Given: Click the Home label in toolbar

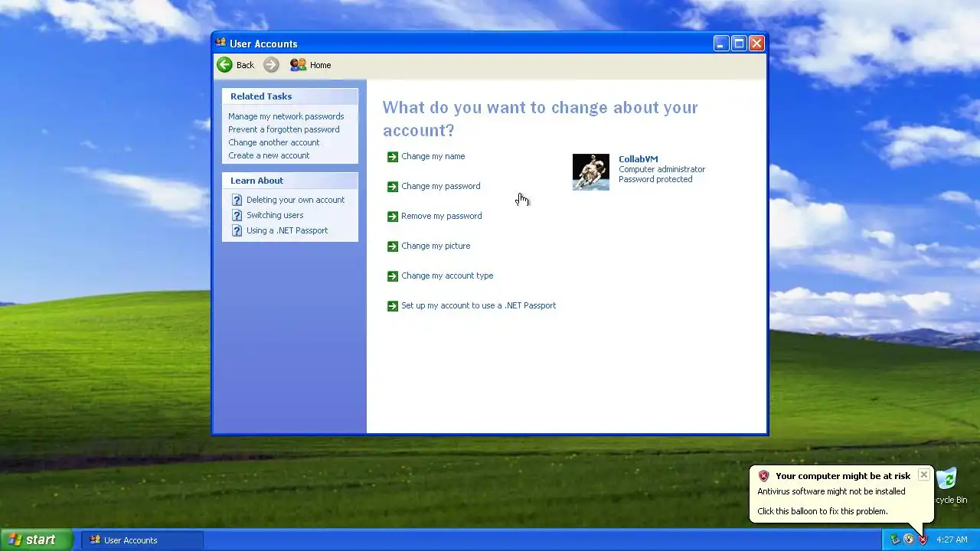Looking at the screenshot, I should 321,65.
